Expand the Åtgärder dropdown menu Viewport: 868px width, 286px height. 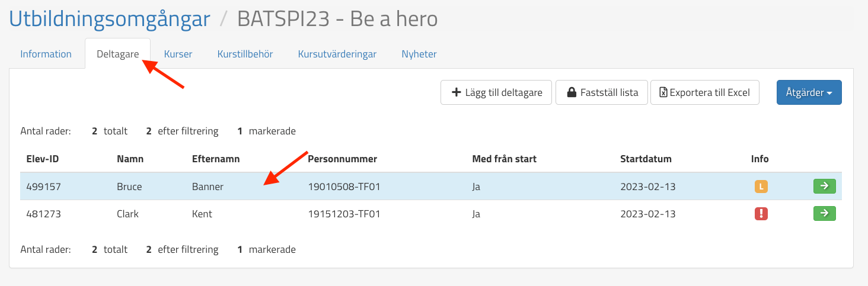point(809,92)
